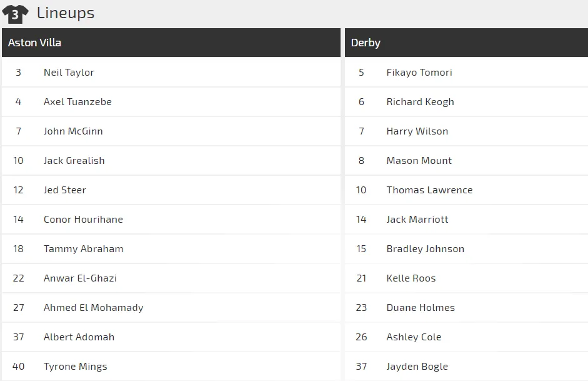Click John McGinn's name
This screenshot has width=588, height=381.
pyautogui.click(x=73, y=131)
